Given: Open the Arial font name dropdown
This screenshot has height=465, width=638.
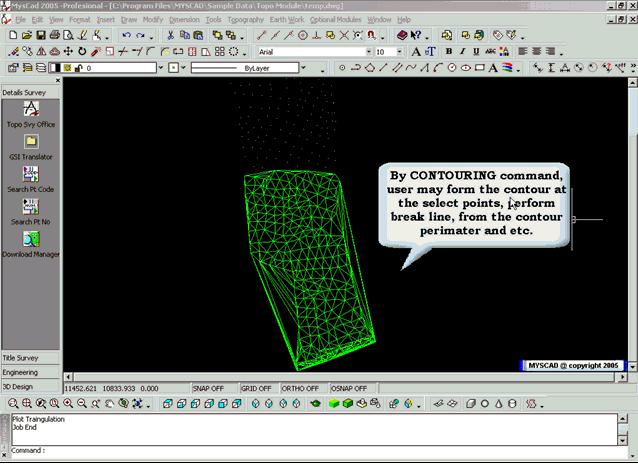Looking at the screenshot, I should 364,51.
